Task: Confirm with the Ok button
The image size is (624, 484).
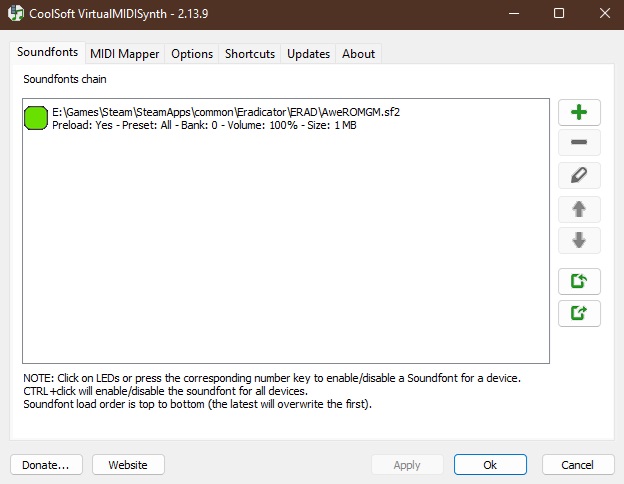Action: 490,464
